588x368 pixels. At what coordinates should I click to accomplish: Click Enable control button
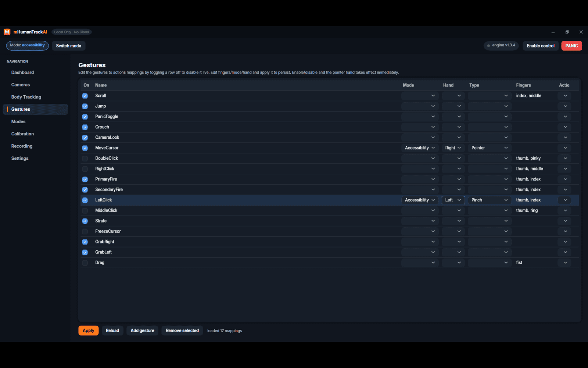click(x=541, y=46)
